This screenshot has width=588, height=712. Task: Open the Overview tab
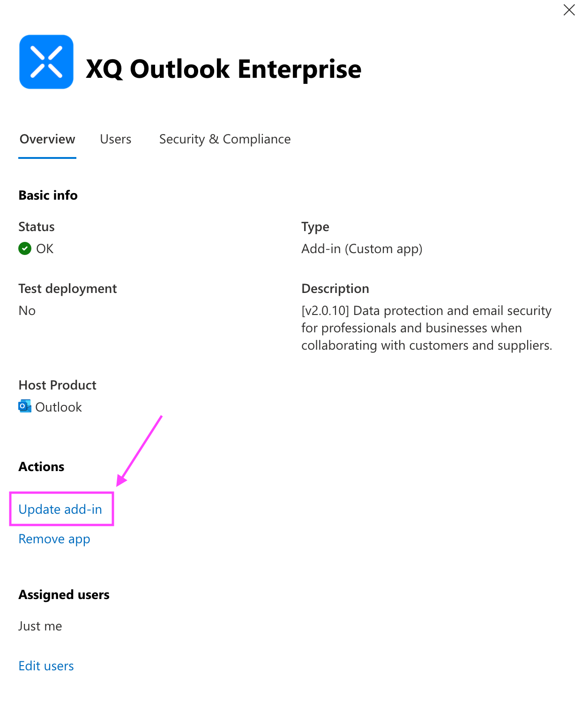pos(47,139)
